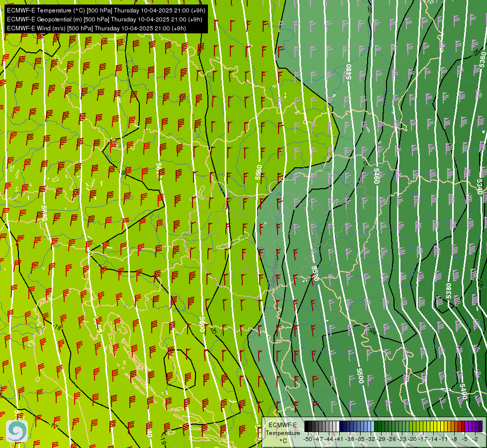Pick the brightest yellow legend swatch
The height and width of the screenshot is (448, 487).
click(x=442, y=426)
